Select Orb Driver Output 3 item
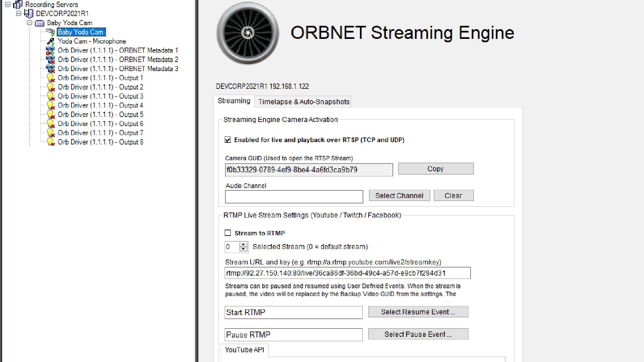The height and width of the screenshot is (362, 644). click(x=100, y=96)
